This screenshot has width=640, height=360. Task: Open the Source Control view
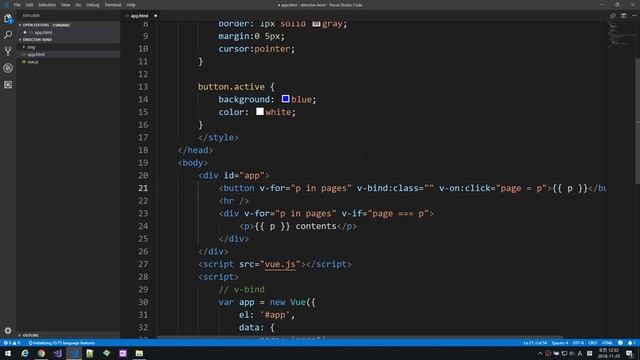pyautogui.click(x=8, y=51)
